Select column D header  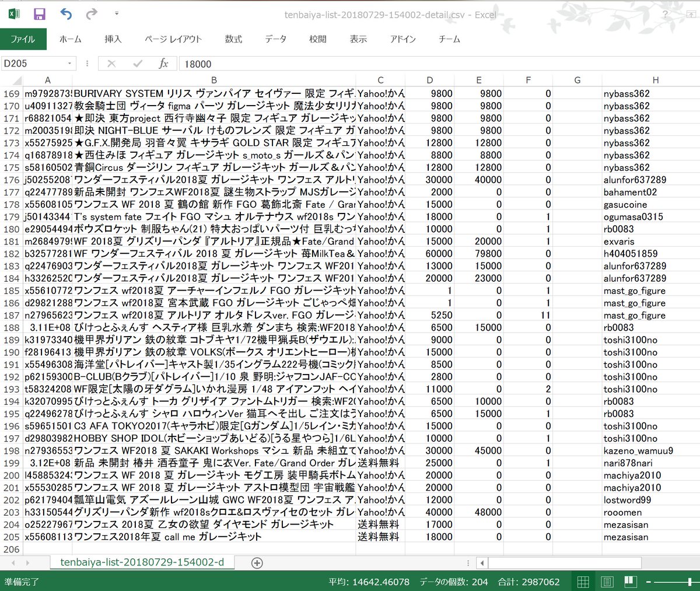(429, 80)
